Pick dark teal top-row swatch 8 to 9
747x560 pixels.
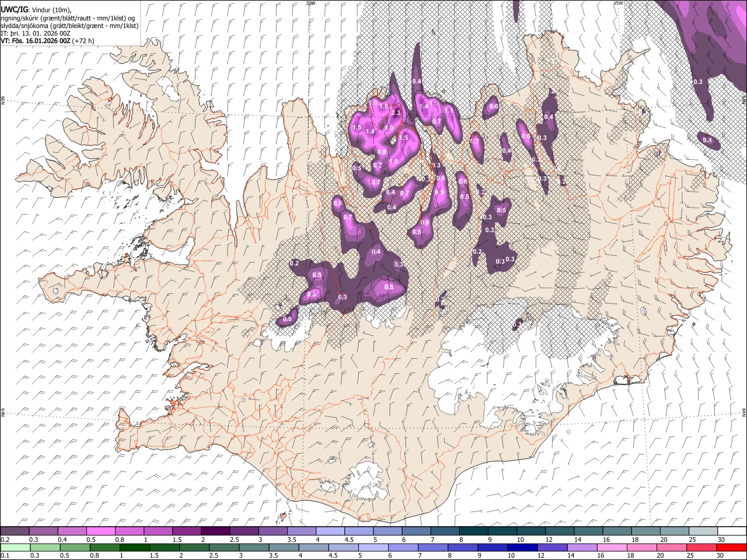(x=473, y=531)
